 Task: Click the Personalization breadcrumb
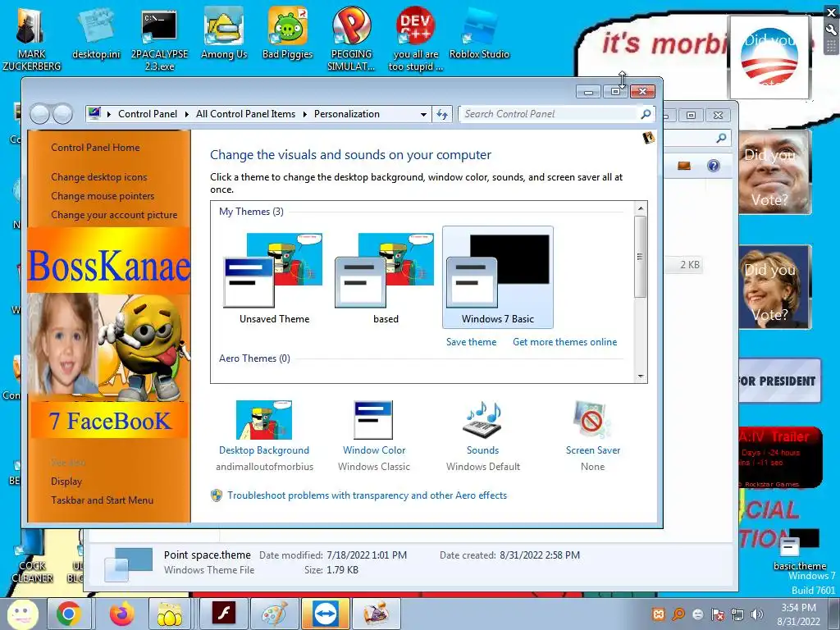tap(347, 114)
